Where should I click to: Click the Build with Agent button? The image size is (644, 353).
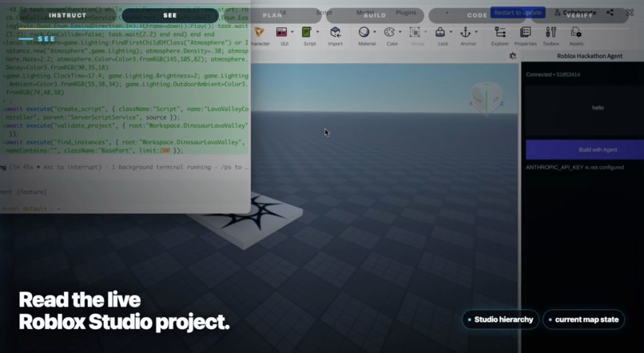click(585, 150)
